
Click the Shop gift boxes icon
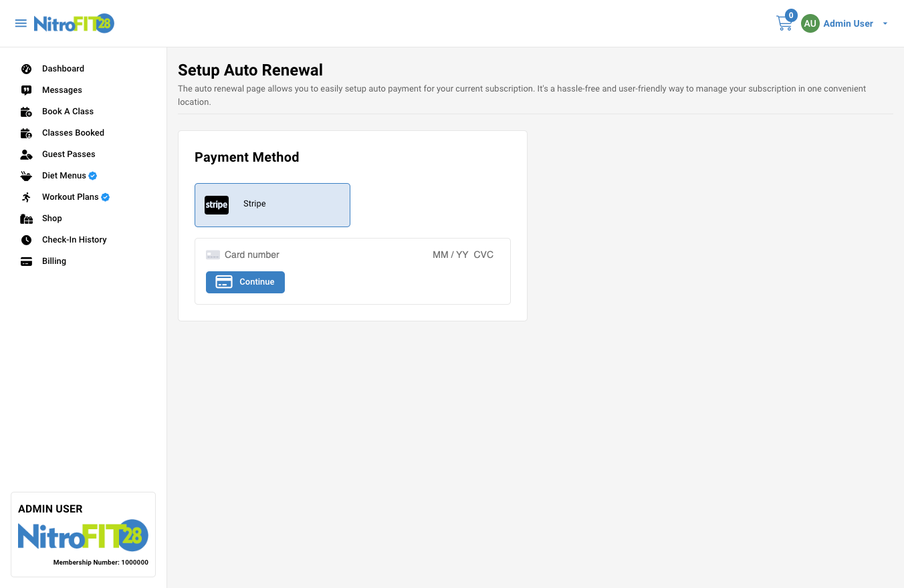26,218
